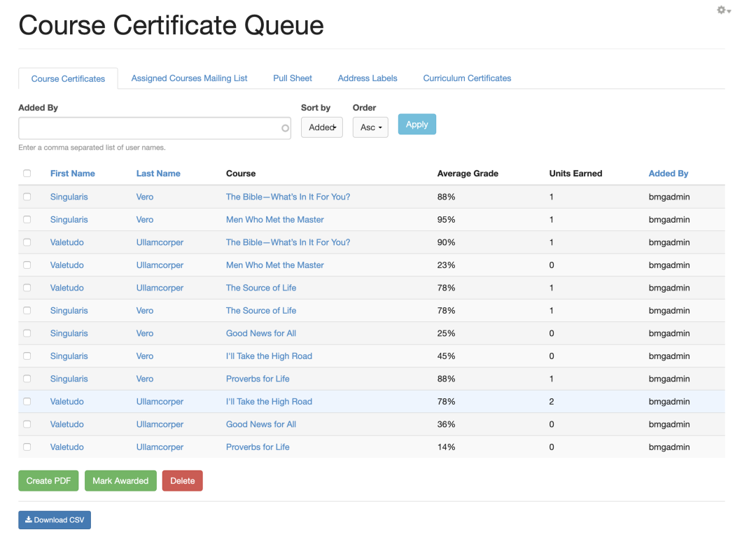
Task: Open the Good News for All 36% course link
Action: (x=260, y=424)
